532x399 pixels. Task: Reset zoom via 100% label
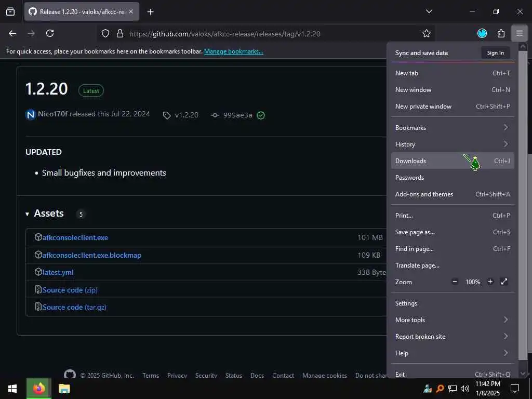(473, 282)
